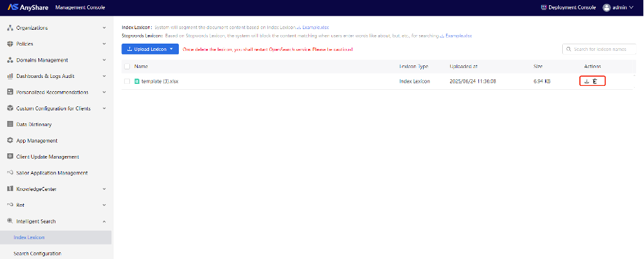The width and height of the screenshot is (644, 259).
Task: Tick the checkbox for template (3).xlsx row
Action: click(x=127, y=81)
